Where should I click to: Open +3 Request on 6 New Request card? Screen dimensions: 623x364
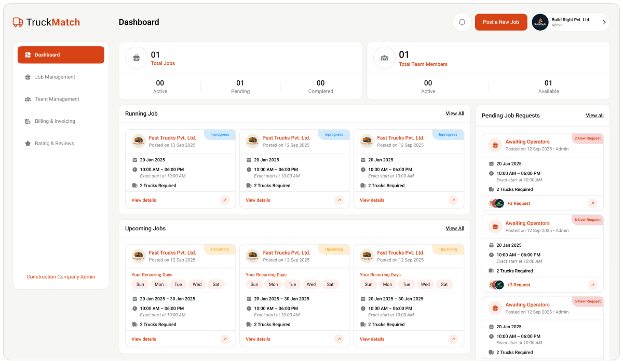point(519,285)
